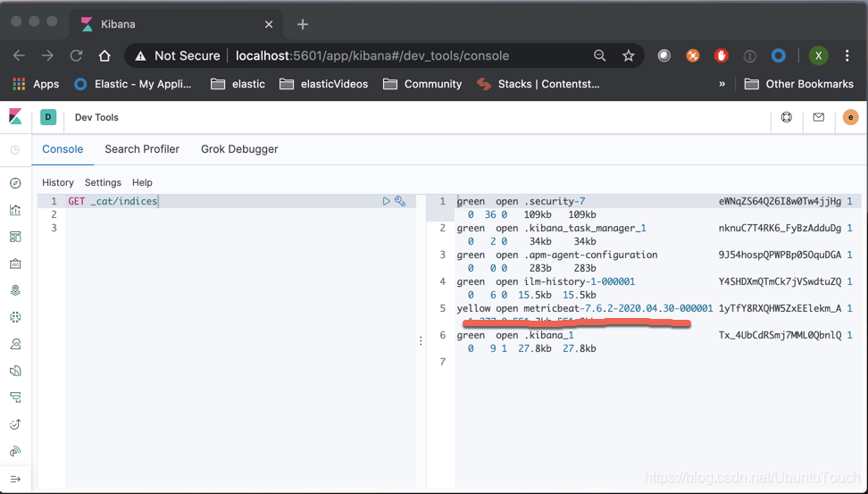Click the UUID 1yTfY8RXQHW5ZxEElekm_A
Viewport: 868px width, 494px height.
click(780, 308)
